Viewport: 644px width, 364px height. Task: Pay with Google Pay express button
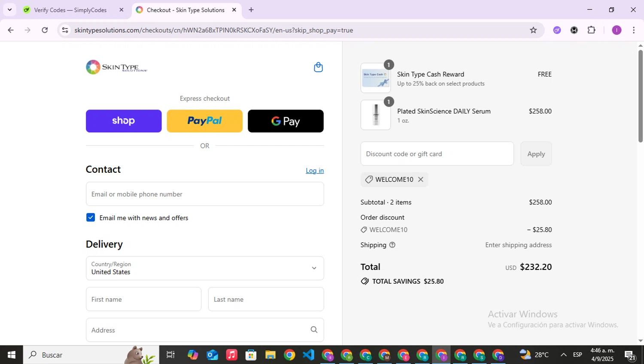(x=286, y=121)
